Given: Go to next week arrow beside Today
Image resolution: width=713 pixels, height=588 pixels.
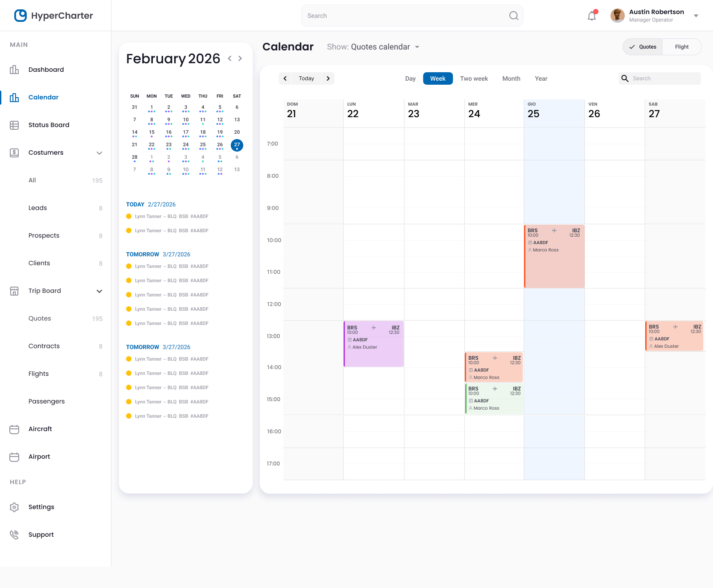Looking at the screenshot, I should click(x=328, y=78).
